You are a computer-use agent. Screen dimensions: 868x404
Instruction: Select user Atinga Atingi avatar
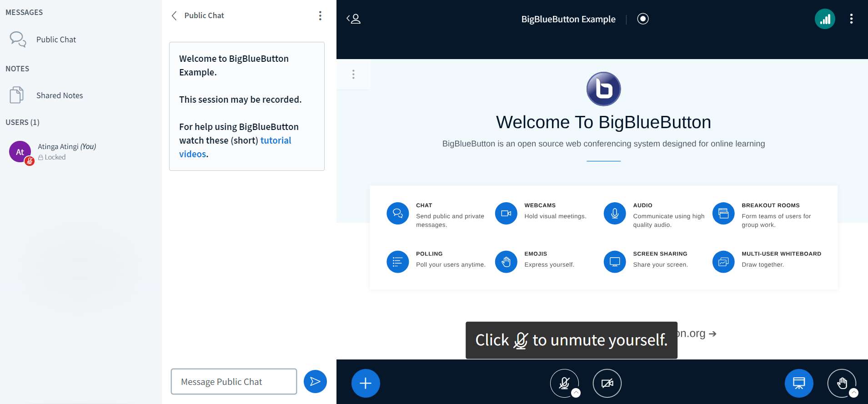tap(20, 152)
